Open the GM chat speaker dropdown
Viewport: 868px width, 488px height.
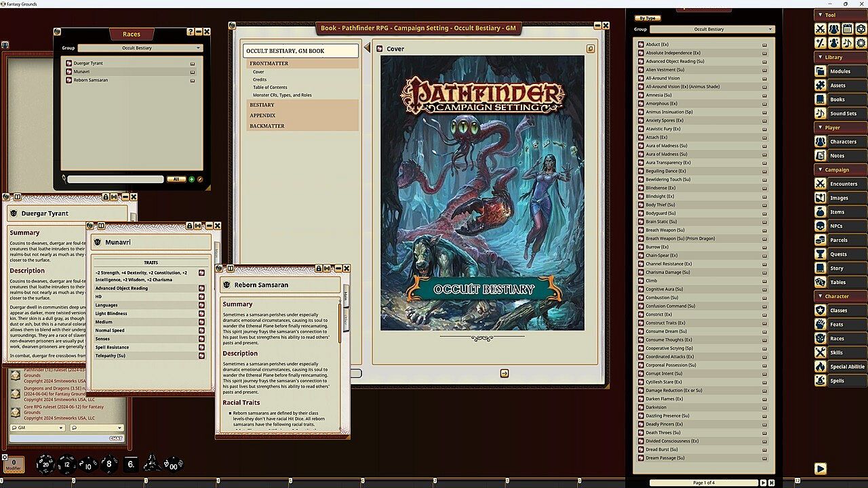click(37, 428)
